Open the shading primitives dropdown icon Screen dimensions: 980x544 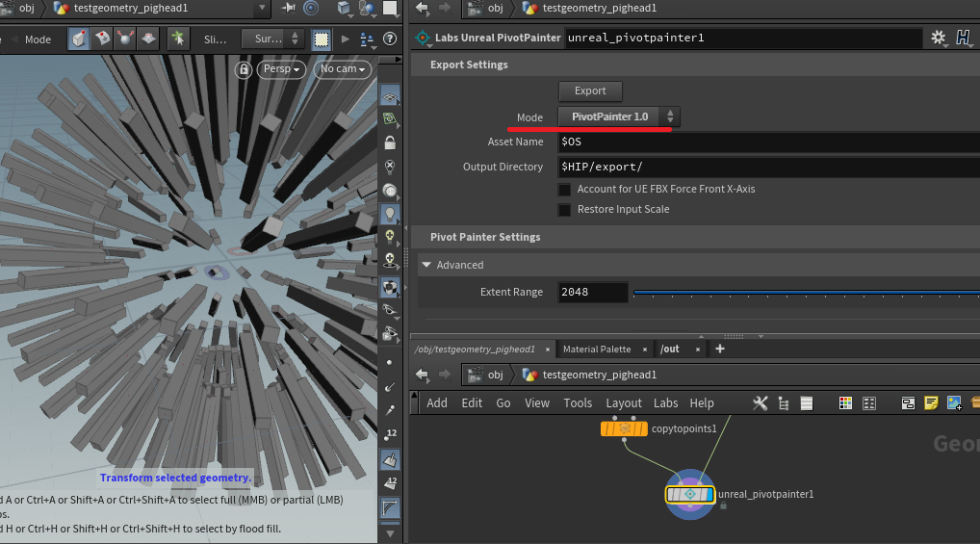366,8
